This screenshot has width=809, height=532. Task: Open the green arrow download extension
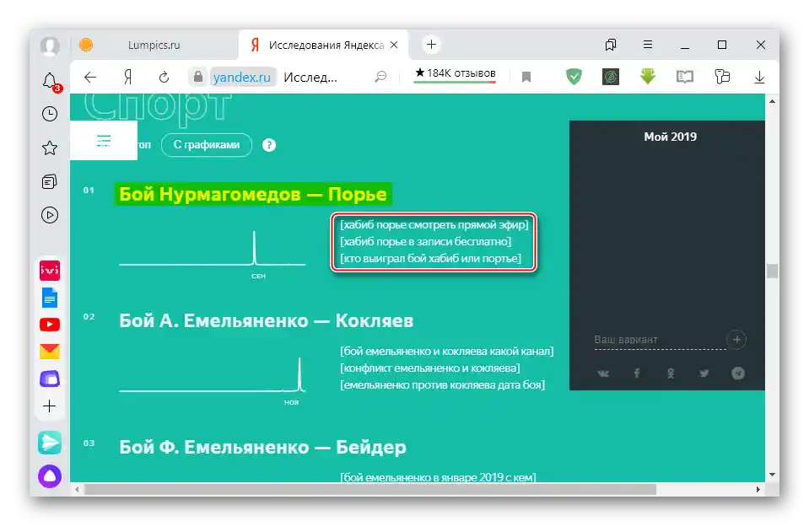point(648,77)
